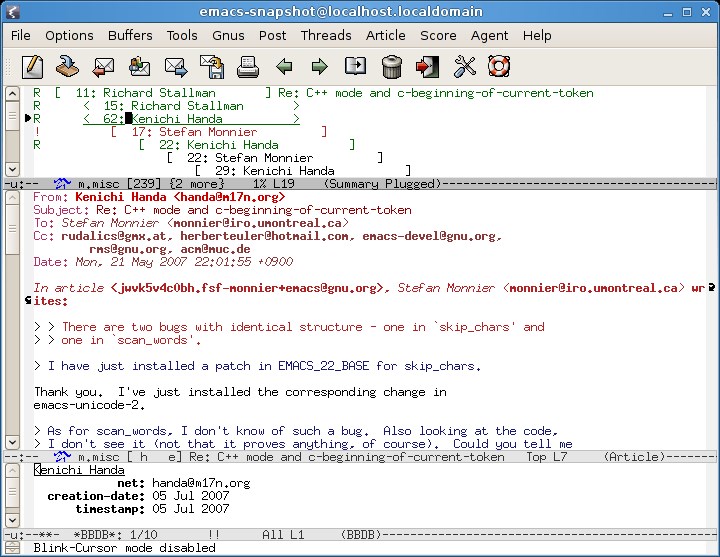Image resolution: width=720 pixels, height=557 pixels.
Task: Fetch new mail with inbox tray icon
Action: (68, 67)
